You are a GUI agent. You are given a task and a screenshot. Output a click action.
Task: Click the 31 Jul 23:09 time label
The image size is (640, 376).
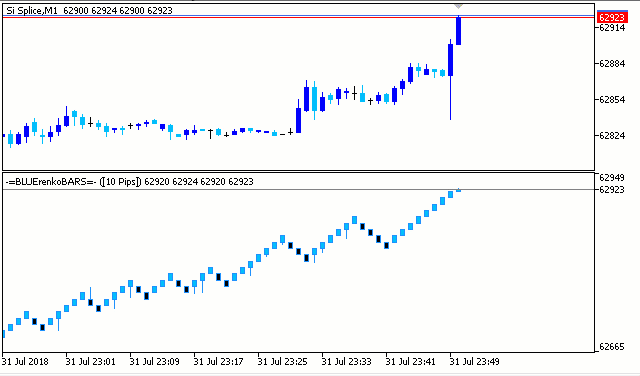(155, 362)
